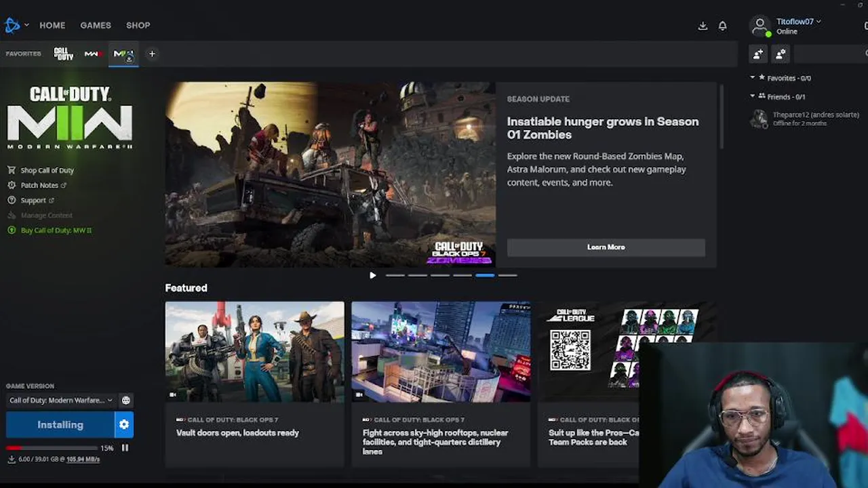
Task: Click the user profile avatar
Action: 760,26
